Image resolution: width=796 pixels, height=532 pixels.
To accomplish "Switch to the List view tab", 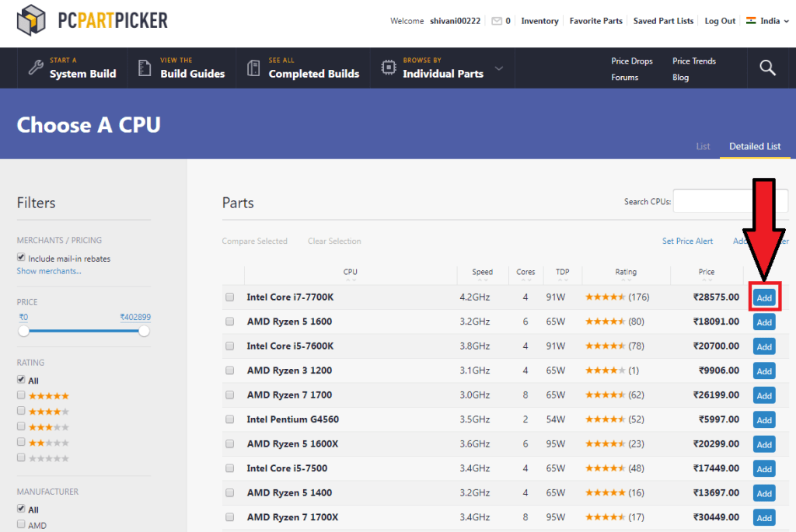I will click(x=703, y=146).
